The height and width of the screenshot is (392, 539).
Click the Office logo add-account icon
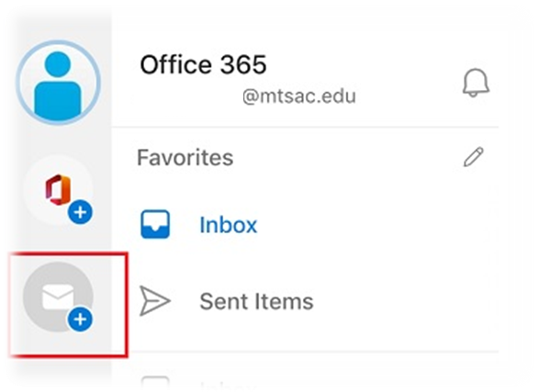[x=58, y=190]
